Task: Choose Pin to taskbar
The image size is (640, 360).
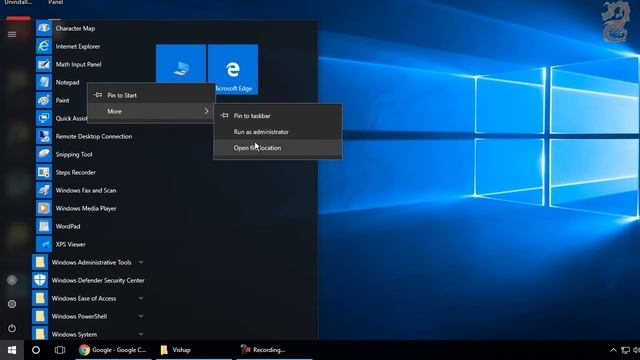Action: click(x=278, y=116)
